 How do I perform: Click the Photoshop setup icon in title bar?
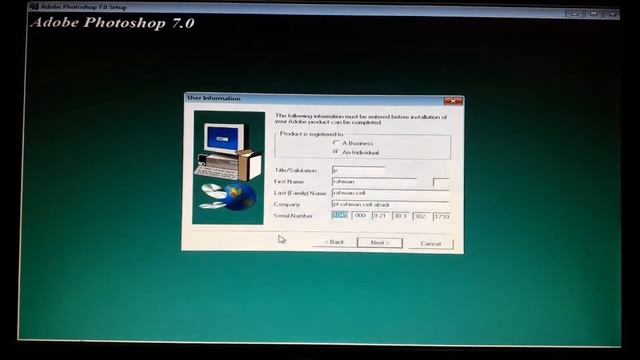[x=34, y=7]
